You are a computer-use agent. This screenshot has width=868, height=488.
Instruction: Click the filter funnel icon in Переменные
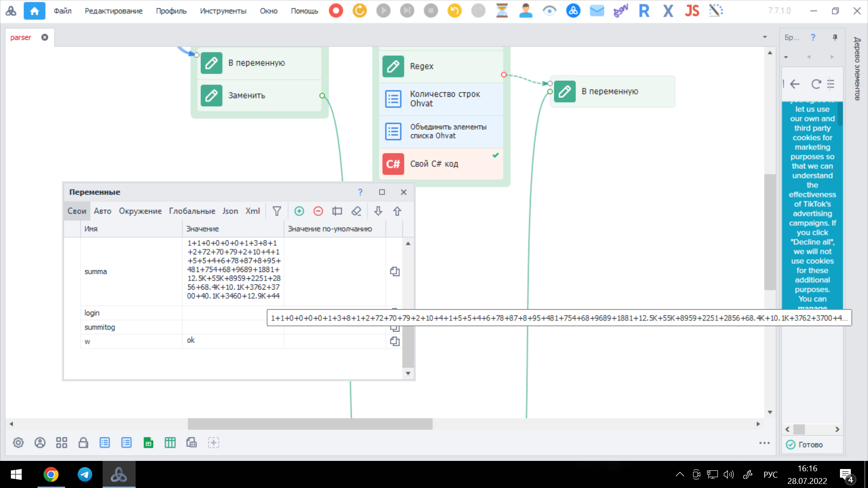[277, 211]
